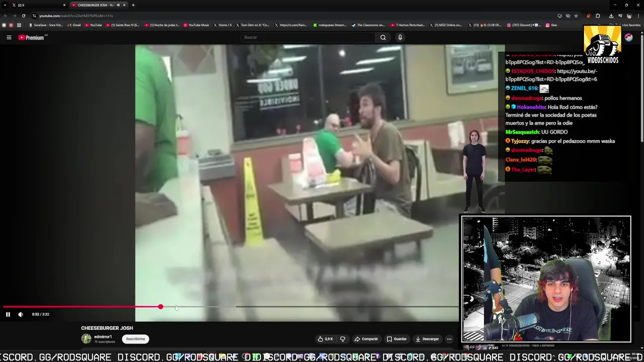The image size is (644, 362).
Task: Subscribe with the Suscribirme button
Action: click(135, 339)
